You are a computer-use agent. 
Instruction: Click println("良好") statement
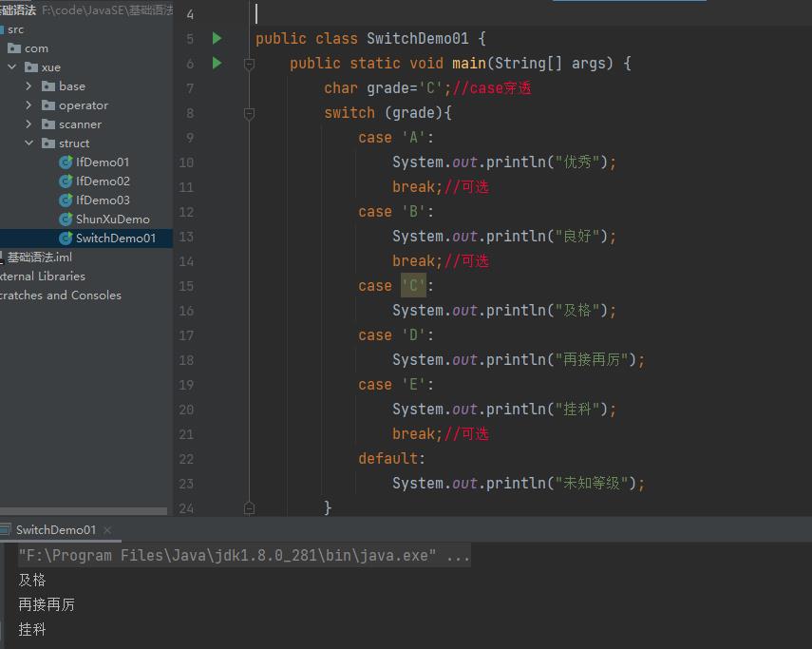tap(504, 237)
